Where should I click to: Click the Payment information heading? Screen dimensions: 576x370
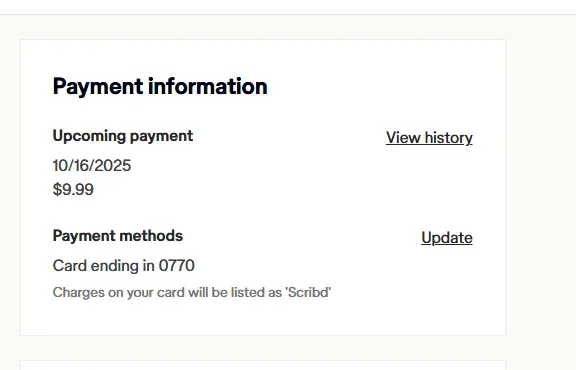160,87
